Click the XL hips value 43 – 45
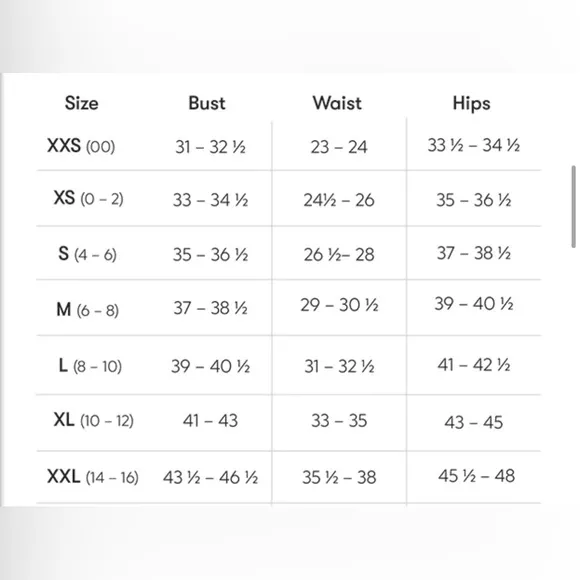580x580 pixels. [x=474, y=422]
